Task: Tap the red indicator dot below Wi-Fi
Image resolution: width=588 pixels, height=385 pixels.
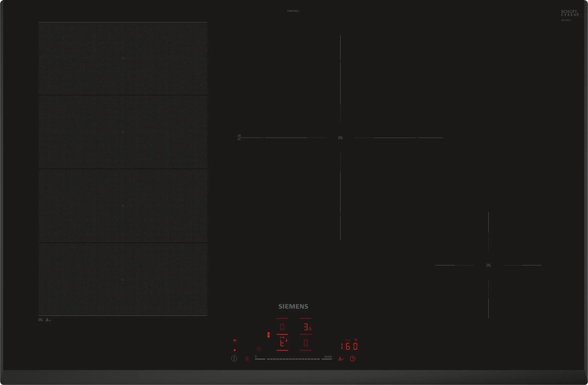Action: (x=235, y=350)
